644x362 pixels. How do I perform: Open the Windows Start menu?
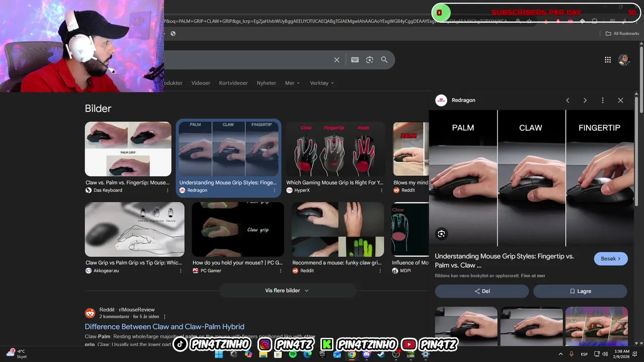pyautogui.click(x=219, y=354)
